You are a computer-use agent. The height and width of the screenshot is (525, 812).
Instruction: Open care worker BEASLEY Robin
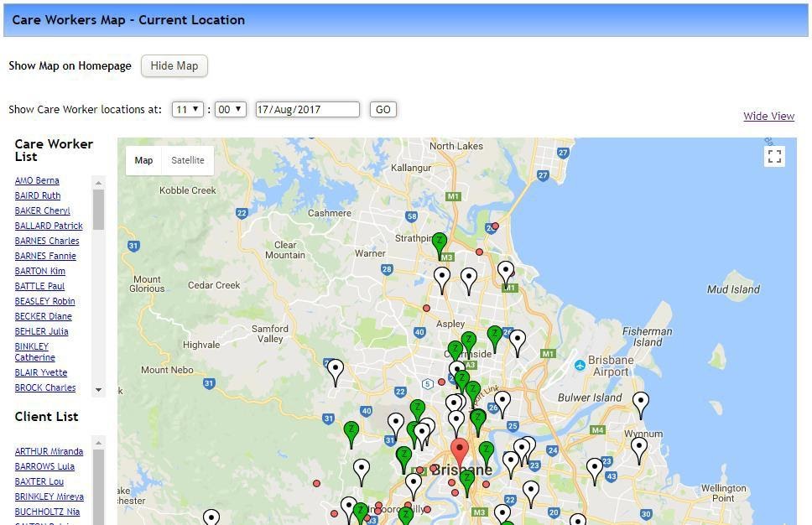tap(45, 301)
